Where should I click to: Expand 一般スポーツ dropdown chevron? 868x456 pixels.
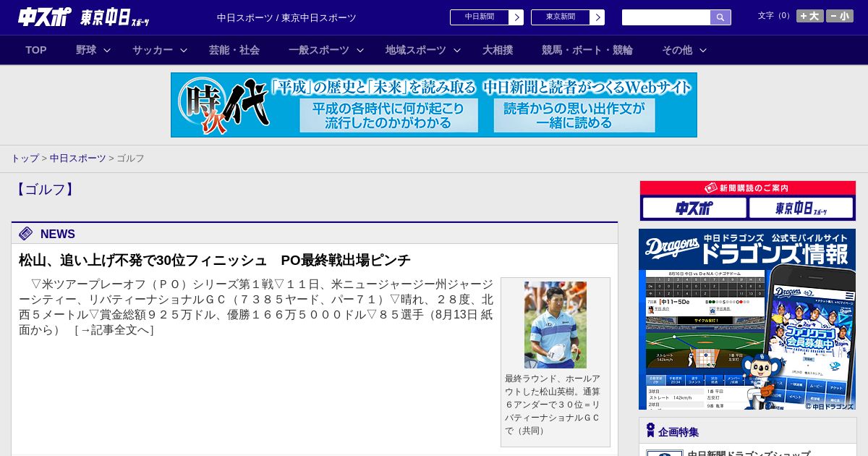pyautogui.click(x=360, y=51)
